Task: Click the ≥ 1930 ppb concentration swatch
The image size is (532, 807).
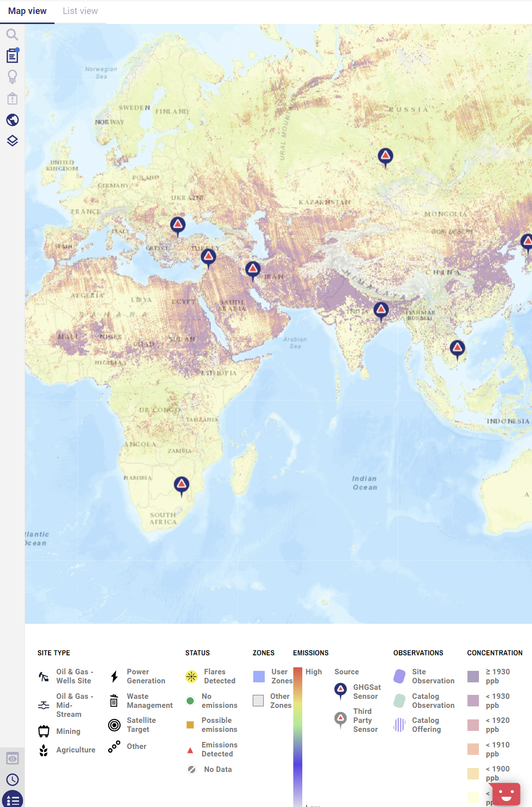Action: pyautogui.click(x=473, y=676)
